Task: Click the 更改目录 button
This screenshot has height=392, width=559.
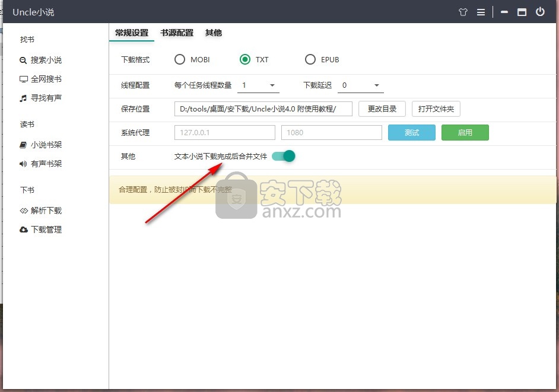Action: 382,109
